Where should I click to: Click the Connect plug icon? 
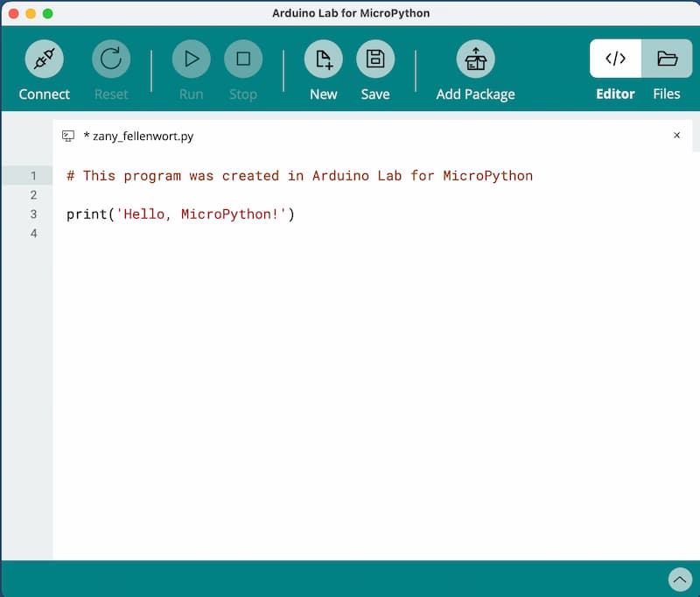click(45, 59)
